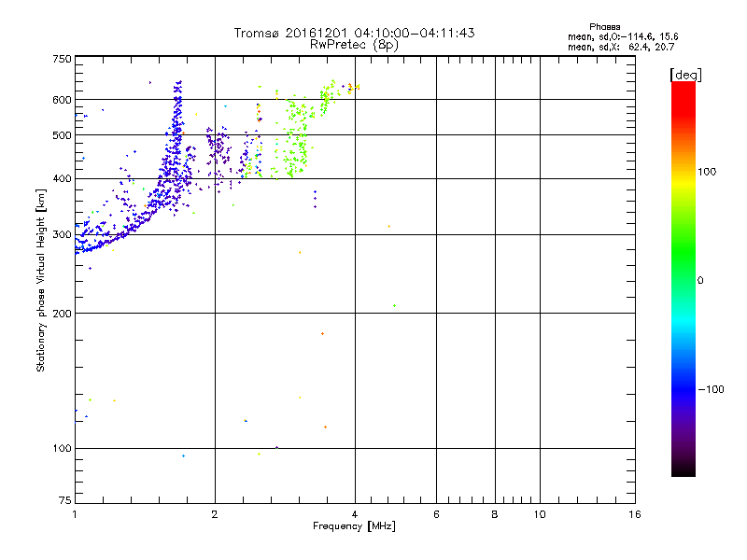Click the y-axis tick label '200'
The image size is (747, 560).
[62, 314]
